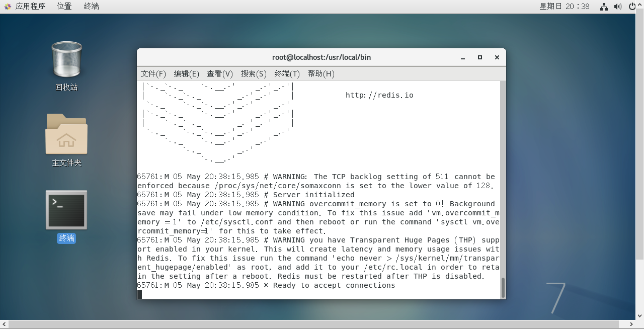Open the 应用程序 applications menu
Viewport: 644px width, 329px height.
tap(30, 7)
